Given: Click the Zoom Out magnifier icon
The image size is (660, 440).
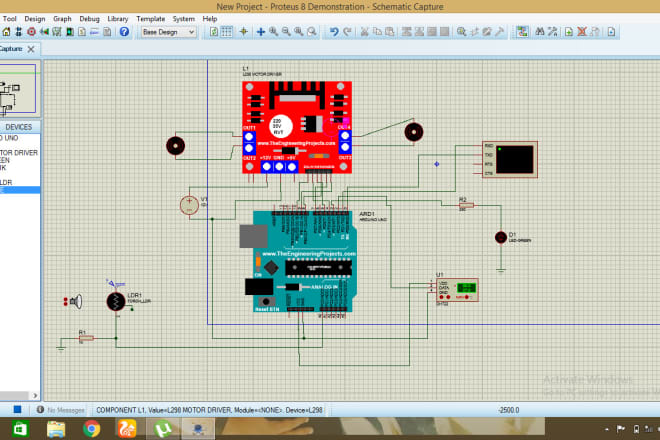Looking at the screenshot, I should [x=286, y=32].
